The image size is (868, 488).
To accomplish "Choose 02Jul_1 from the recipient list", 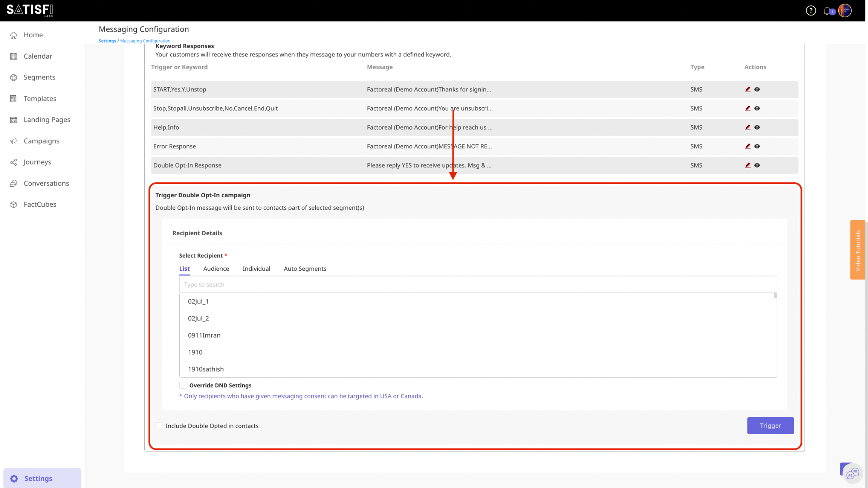I will (198, 301).
